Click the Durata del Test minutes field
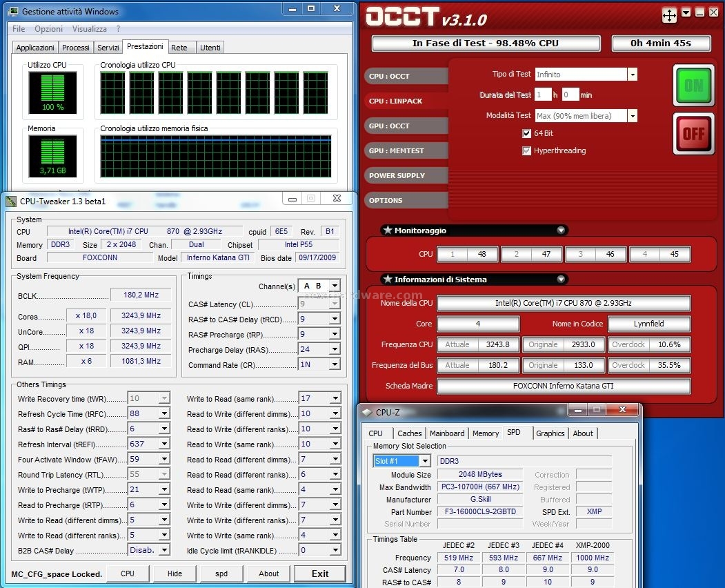Image resolution: width=725 pixels, height=588 pixels. (570, 95)
